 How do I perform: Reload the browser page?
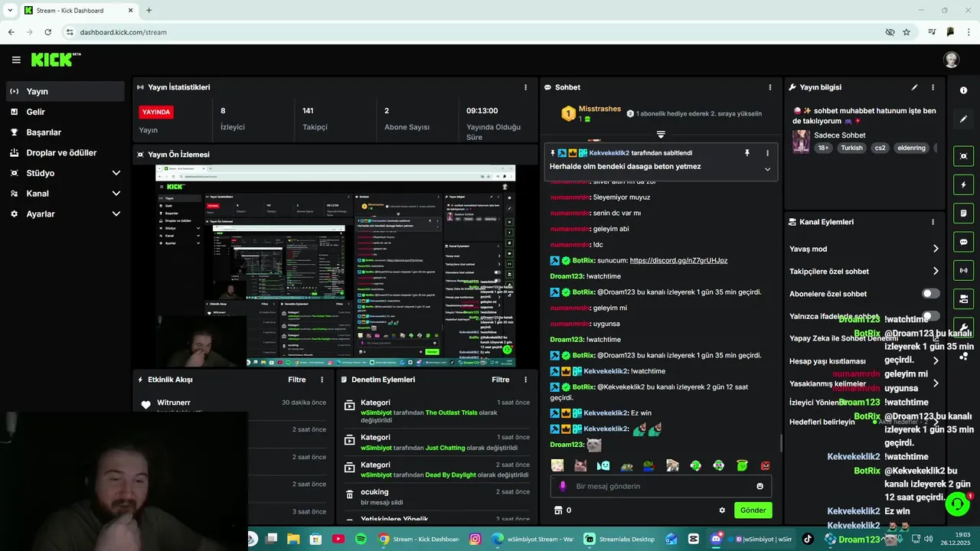click(47, 32)
